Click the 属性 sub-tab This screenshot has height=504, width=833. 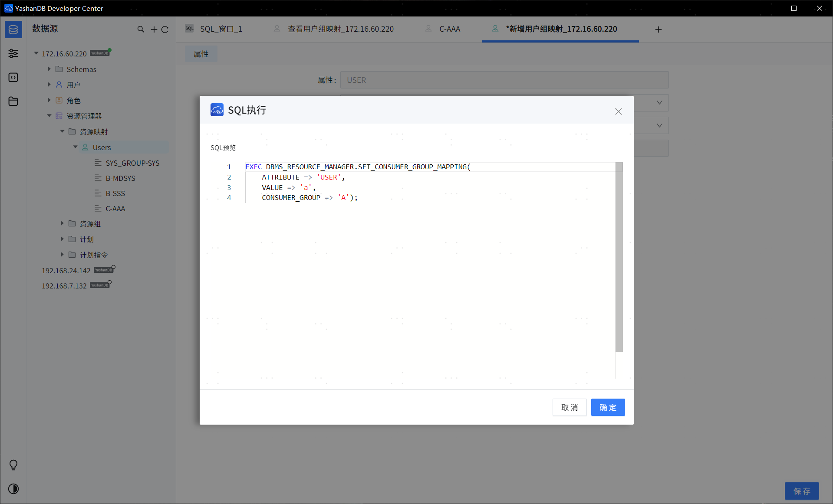(x=201, y=54)
